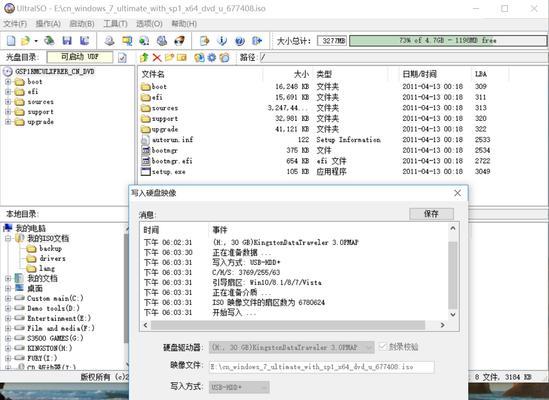Open the 文件(F) menu
The image size is (549, 400).
click(x=15, y=24)
